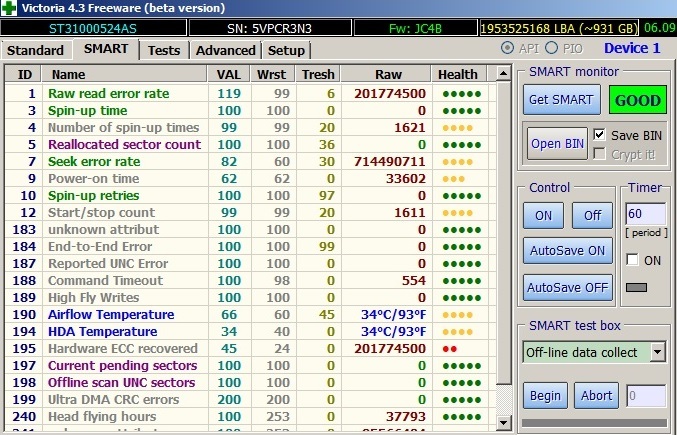This screenshot has height=435, width=677.
Task: Click the Timer period input field
Action: click(x=645, y=214)
